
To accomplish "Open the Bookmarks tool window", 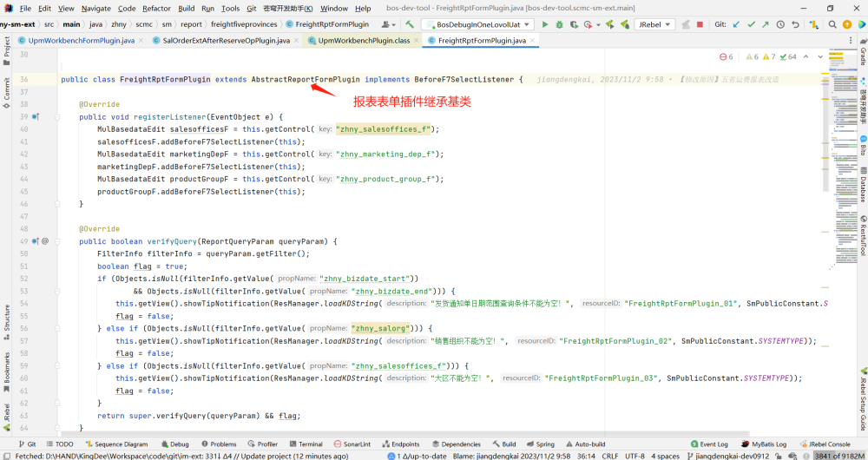I will pos(7,371).
